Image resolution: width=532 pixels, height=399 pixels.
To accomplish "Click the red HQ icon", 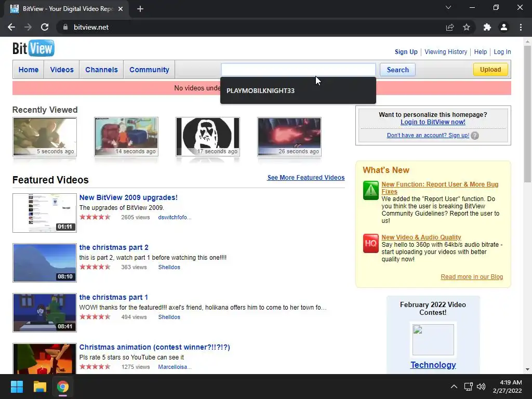I will tap(371, 243).
